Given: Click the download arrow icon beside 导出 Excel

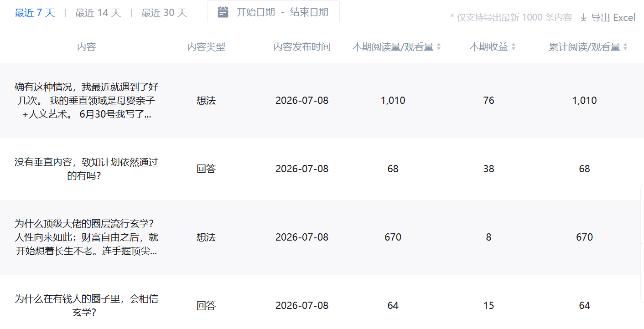Looking at the screenshot, I should pos(583,18).
